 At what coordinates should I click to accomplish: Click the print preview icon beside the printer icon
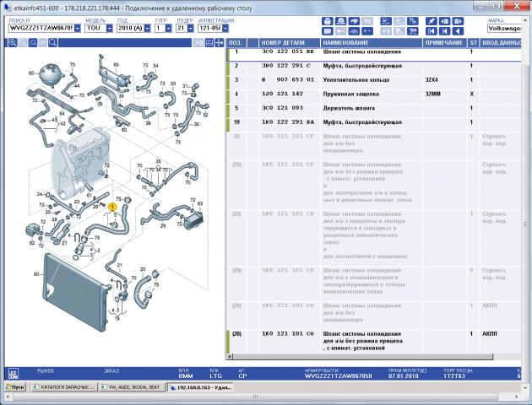(340, 21)
